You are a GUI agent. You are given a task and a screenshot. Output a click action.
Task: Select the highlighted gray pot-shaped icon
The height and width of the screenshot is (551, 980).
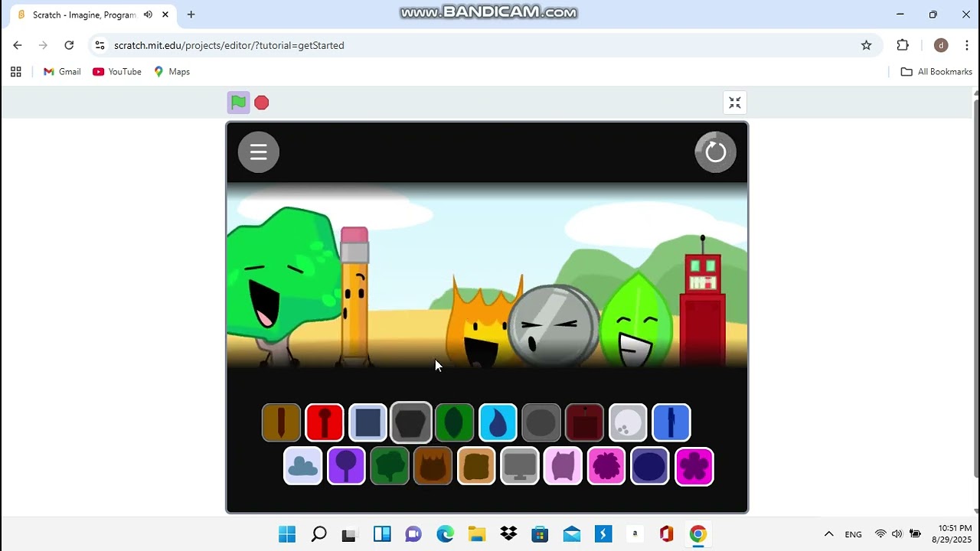pos(411,422)
